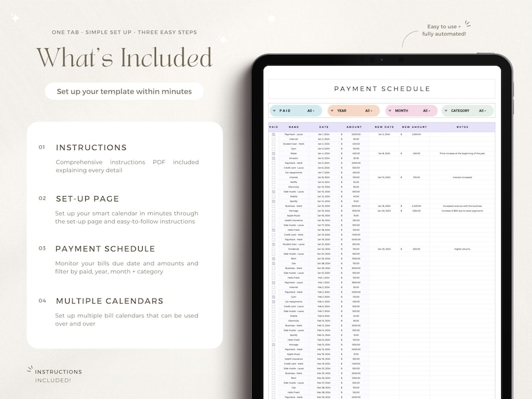532x399 pixels.
Task: Click the AMOUNT column header
Action: click(354, 127)
